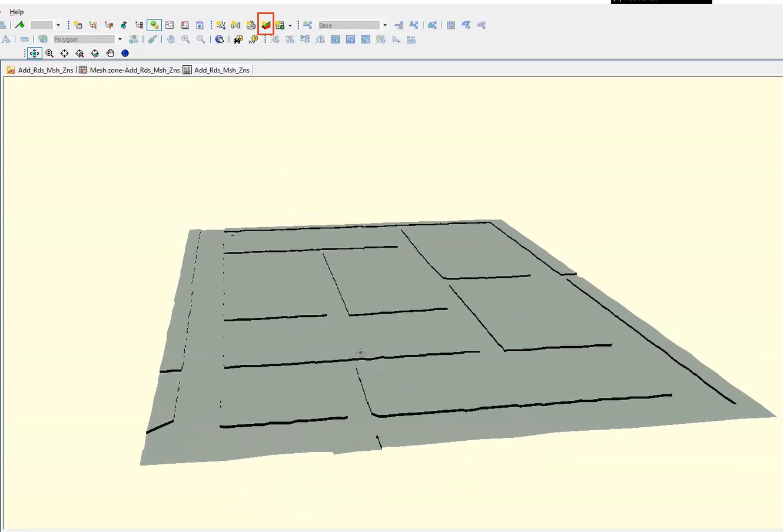Select the greyed hand pan tool
The width and height of the screenshot is (783, 532).
click(171, 39)
